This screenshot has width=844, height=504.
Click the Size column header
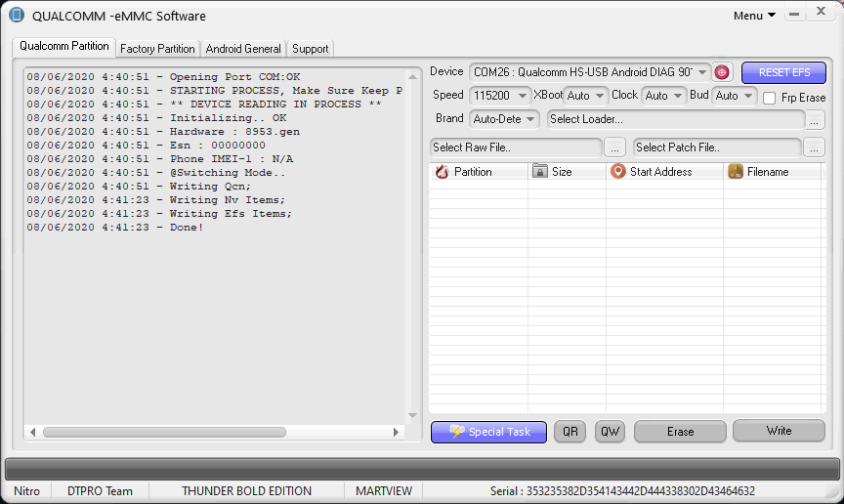click(x=567, y=172)
